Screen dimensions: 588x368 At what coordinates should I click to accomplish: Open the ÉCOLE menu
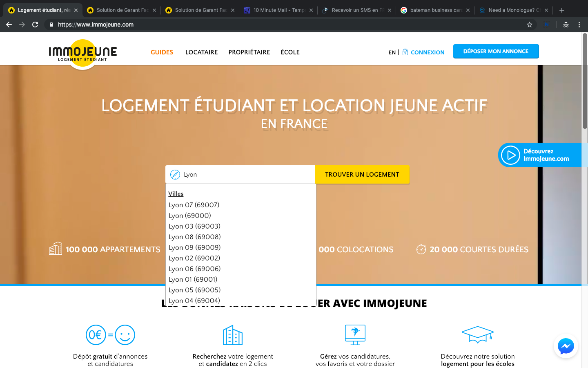(290, 52)
